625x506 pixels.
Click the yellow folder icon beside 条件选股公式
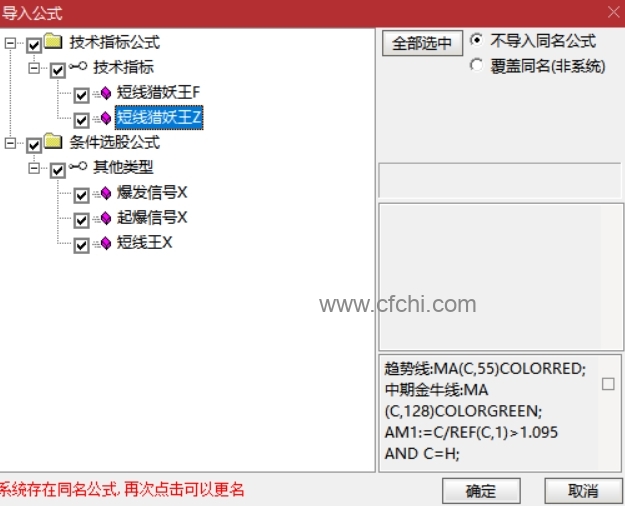[53, 142]
